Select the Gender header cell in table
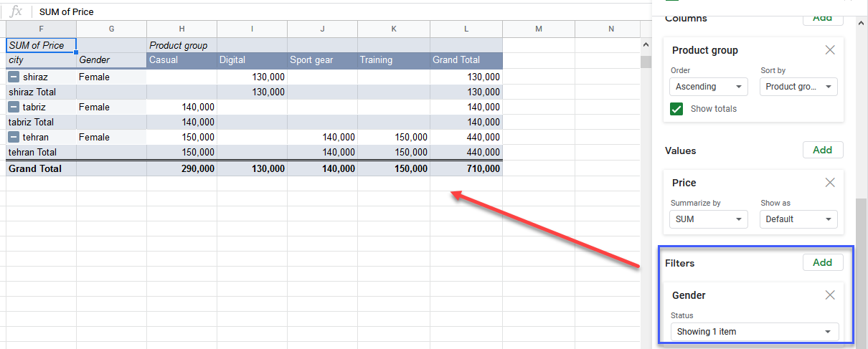868x349 pixels. coord(111,60)
